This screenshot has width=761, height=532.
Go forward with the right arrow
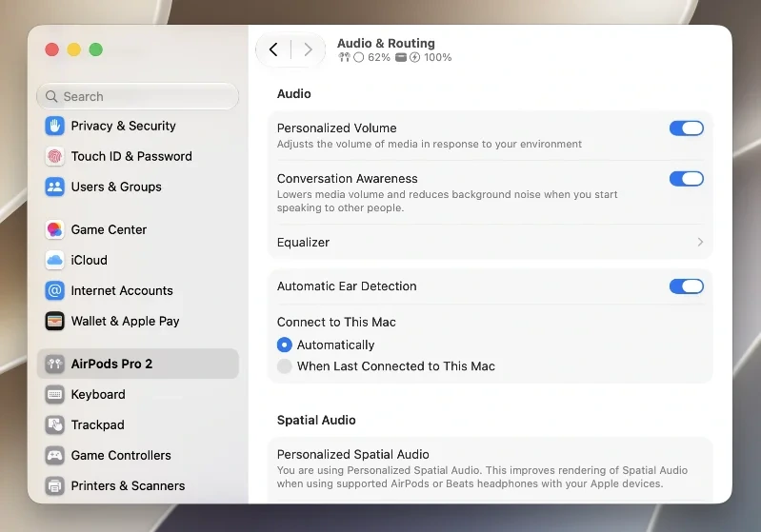308,49
